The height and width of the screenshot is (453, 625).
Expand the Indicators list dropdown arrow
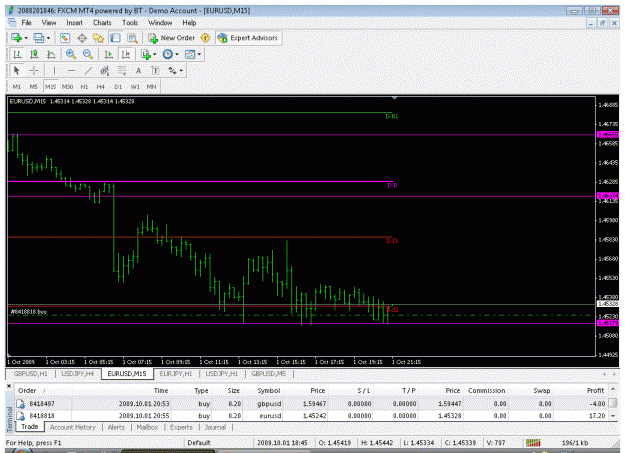coord(155,55)
